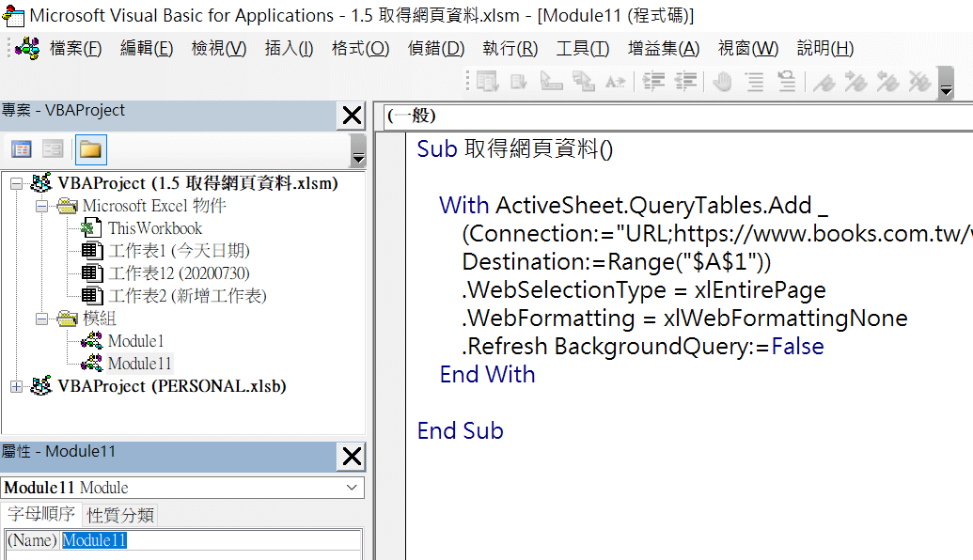
Task: Click the Parameter Info toolbar icon
Action: 583,81
